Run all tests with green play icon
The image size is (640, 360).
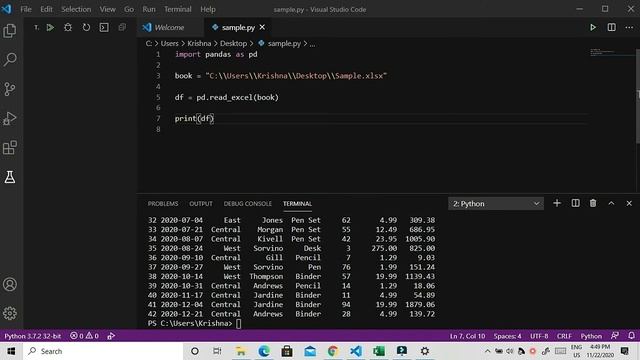click(50, 27)
